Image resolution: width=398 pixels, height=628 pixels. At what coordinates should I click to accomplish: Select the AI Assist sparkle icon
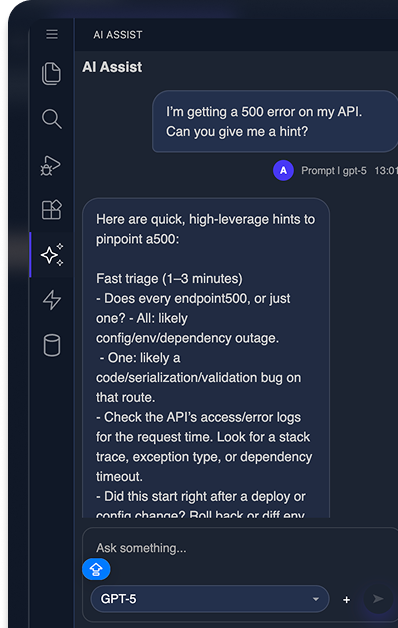coord(52,255)
